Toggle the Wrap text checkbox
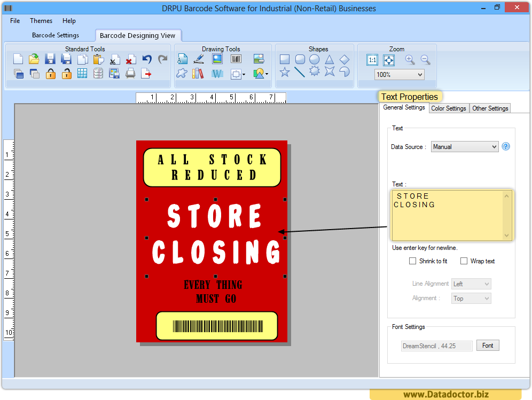The width and height of the screenshot is (532, 400). coord(464,261)
